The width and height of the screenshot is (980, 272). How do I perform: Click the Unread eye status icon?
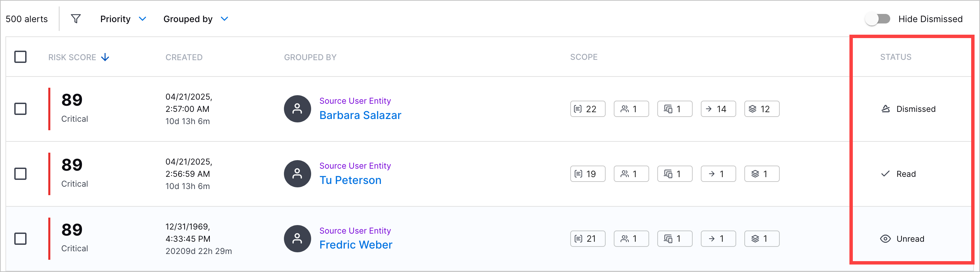pyautogui.click(x=885, y=239)
